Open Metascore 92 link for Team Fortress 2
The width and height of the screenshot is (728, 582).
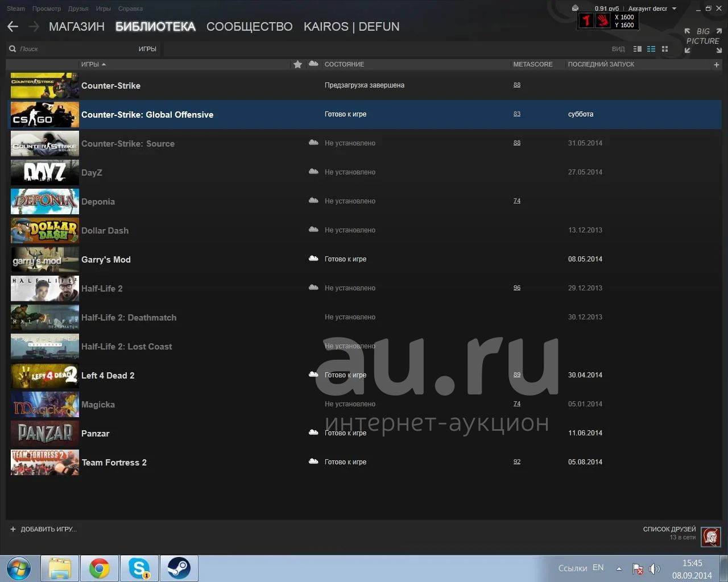coord(517,462)
